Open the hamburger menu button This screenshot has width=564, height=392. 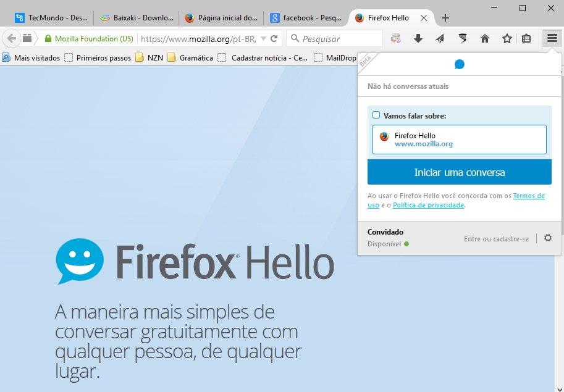552,38
